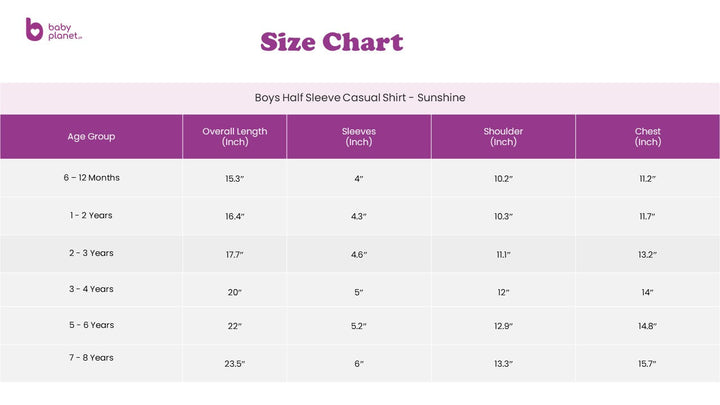Click the 12.9″ shoulder value cell
This screenshot has width=720, height=405.
(x=503, y=327)
